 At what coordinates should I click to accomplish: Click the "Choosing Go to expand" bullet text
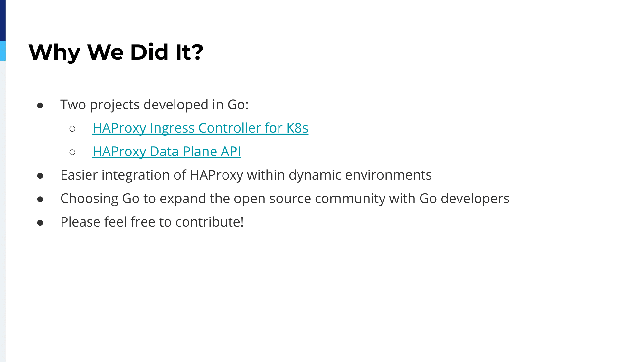pyautogui.click(x=285, y=199)
